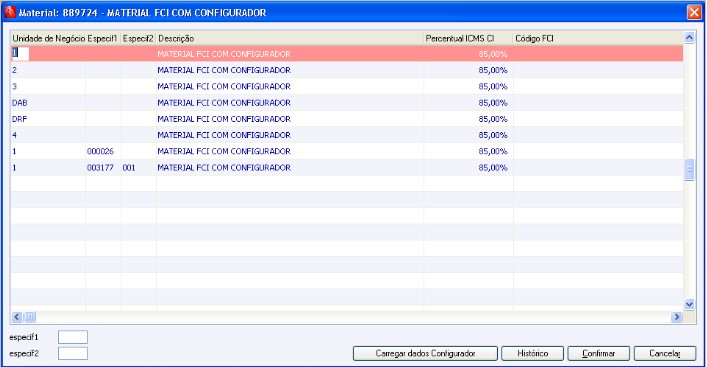Click the 85,00% cell in the DAB row

(x=468, y=103)
